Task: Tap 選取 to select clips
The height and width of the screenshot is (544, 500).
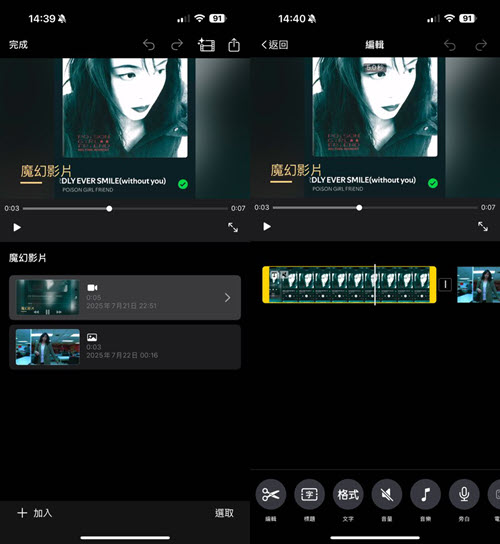Action: [x=224, y=513]
